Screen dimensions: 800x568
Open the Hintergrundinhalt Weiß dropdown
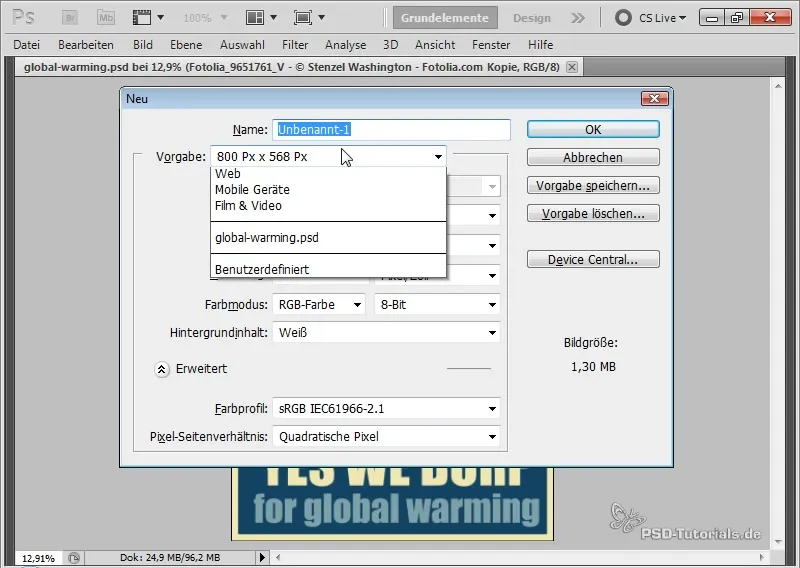pyautogui.click(x=386, y=333)
